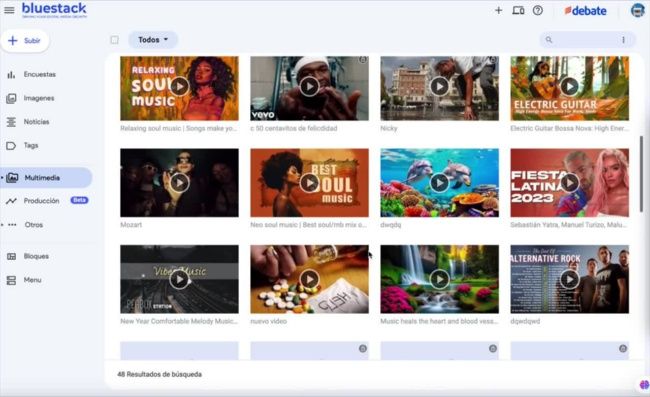650x397 pixels.
Task: Click the Beta badge next to Producción
Action: 79,200
